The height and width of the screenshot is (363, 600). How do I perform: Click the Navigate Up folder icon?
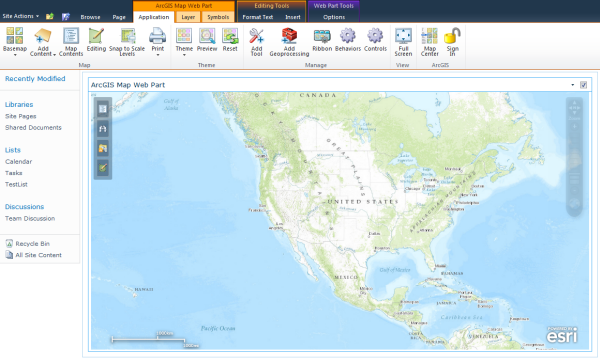click(50, 16)
